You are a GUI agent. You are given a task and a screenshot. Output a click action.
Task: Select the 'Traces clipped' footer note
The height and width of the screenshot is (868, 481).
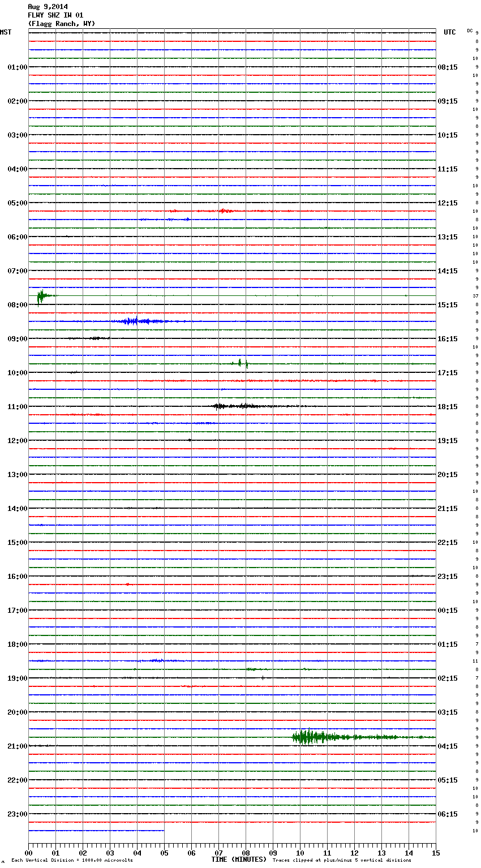[342, 860]
